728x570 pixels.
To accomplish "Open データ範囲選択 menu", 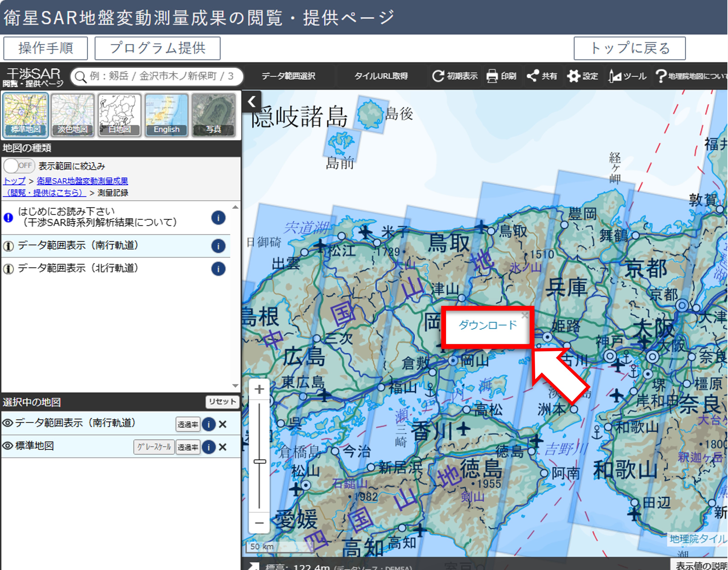I will [288, 76].
